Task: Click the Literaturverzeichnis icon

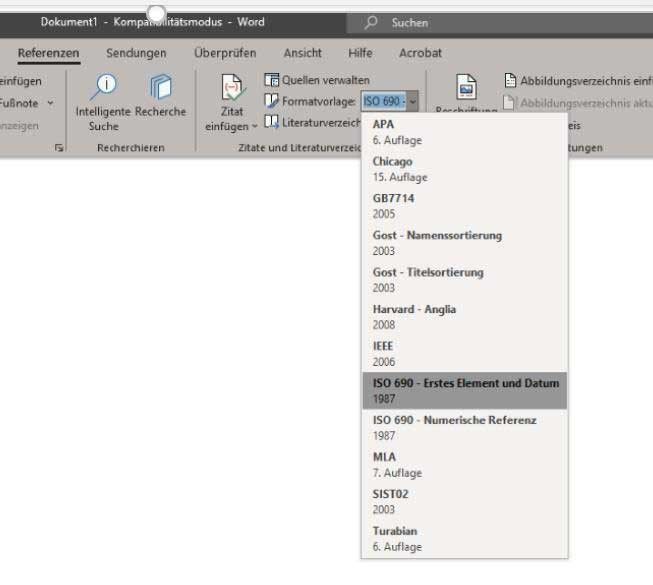Action: 272,121
